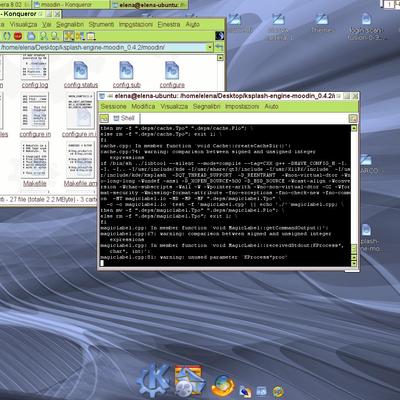
Task: Open Sessione menu in Konsole
Action: [x=113, y=107]
